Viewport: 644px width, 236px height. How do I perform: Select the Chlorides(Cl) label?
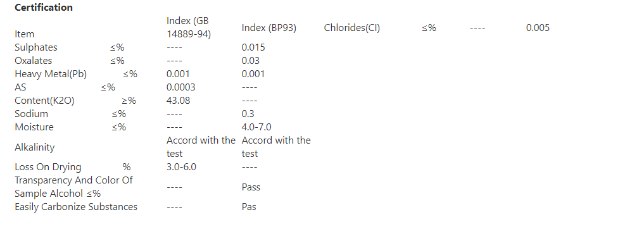[x=352, y=28]
